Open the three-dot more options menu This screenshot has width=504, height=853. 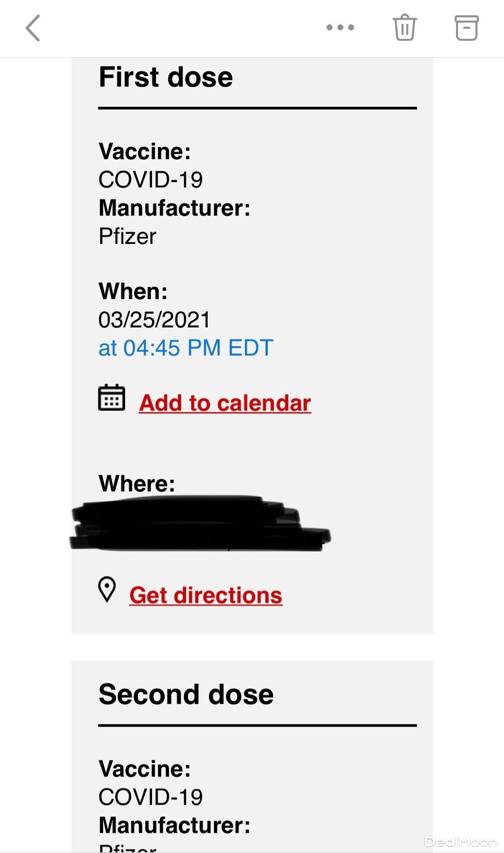(340, 28)
